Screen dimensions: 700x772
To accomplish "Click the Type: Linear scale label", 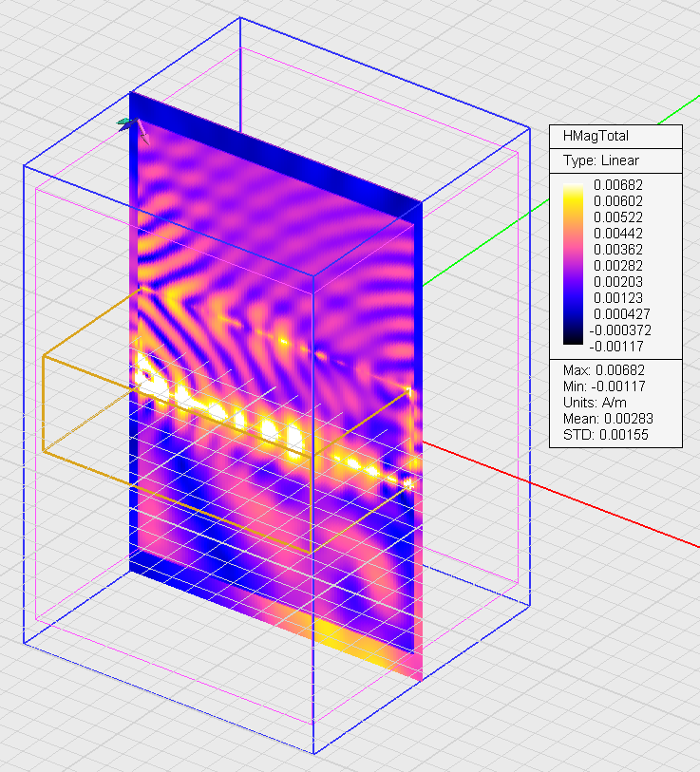I will (601, 160).
